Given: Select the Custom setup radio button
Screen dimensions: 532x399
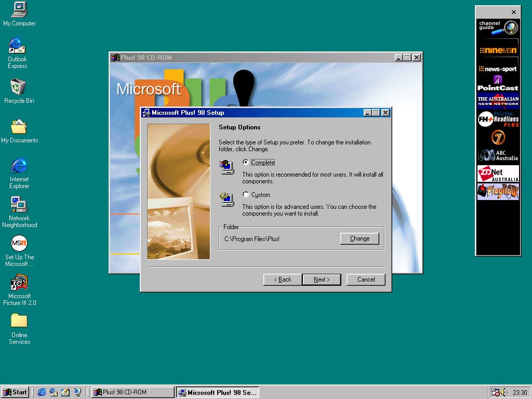Looking at the screenshot, I should point(246,194).
